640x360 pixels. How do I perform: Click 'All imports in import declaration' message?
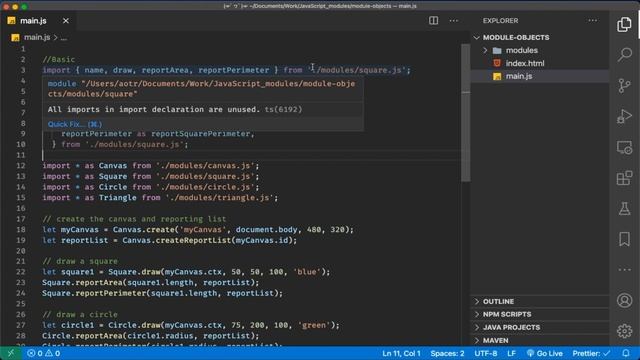pos(153,109)
